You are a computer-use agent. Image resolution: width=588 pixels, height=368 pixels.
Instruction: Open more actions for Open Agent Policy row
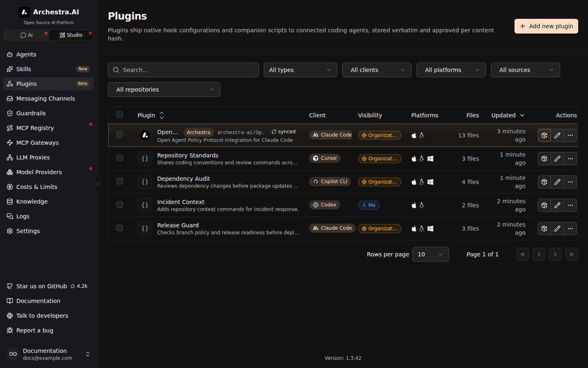click(x=570, y=135)
